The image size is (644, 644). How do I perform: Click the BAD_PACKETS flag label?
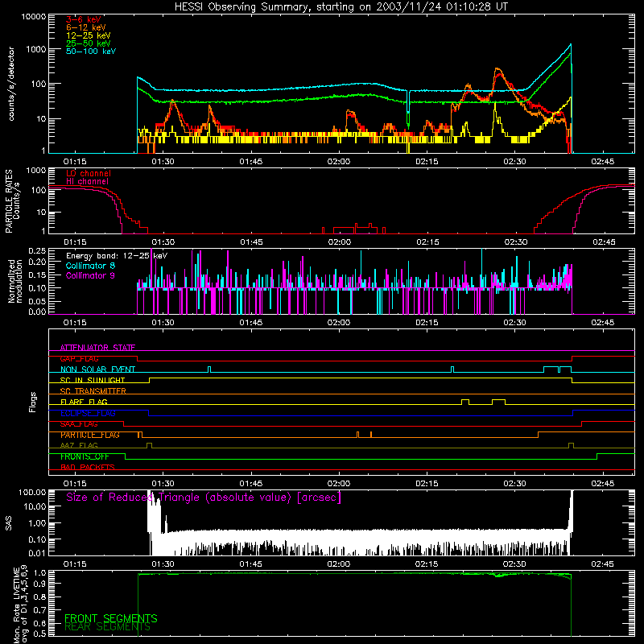pyautogui.click(x=88, y=467)
